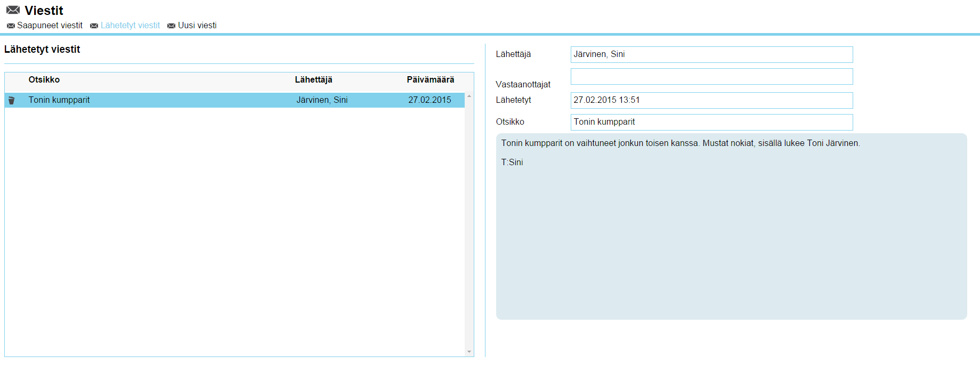This screenshot has width=980, height=389.
Task: Open Saapuneet viestit inbox
Action: tap(50, 25)
